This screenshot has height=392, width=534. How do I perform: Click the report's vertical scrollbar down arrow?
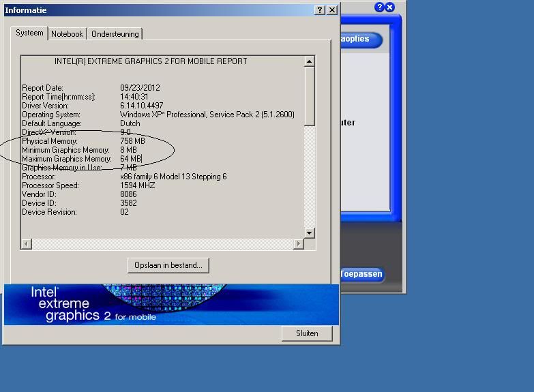tap(309, 233)
